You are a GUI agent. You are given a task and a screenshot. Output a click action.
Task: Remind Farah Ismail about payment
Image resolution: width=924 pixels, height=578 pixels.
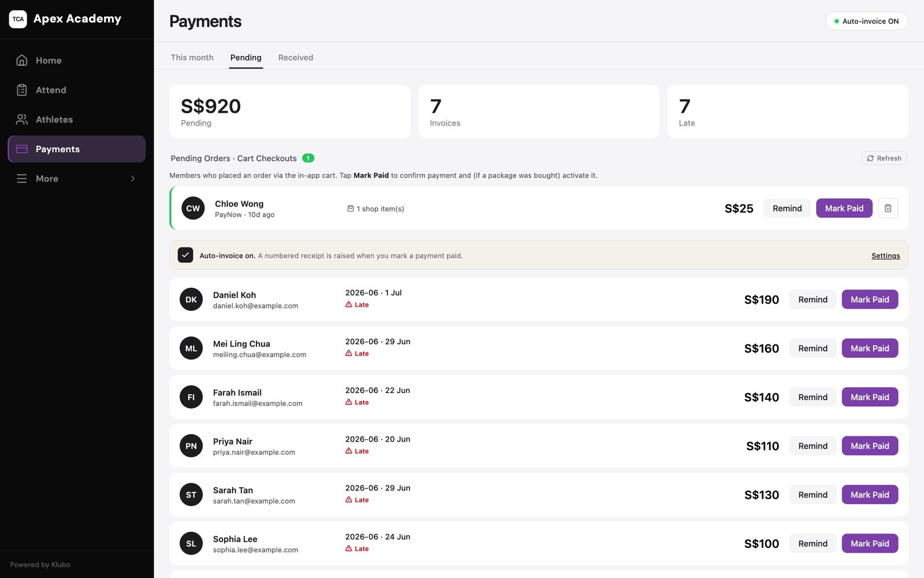tap(813, 397)
